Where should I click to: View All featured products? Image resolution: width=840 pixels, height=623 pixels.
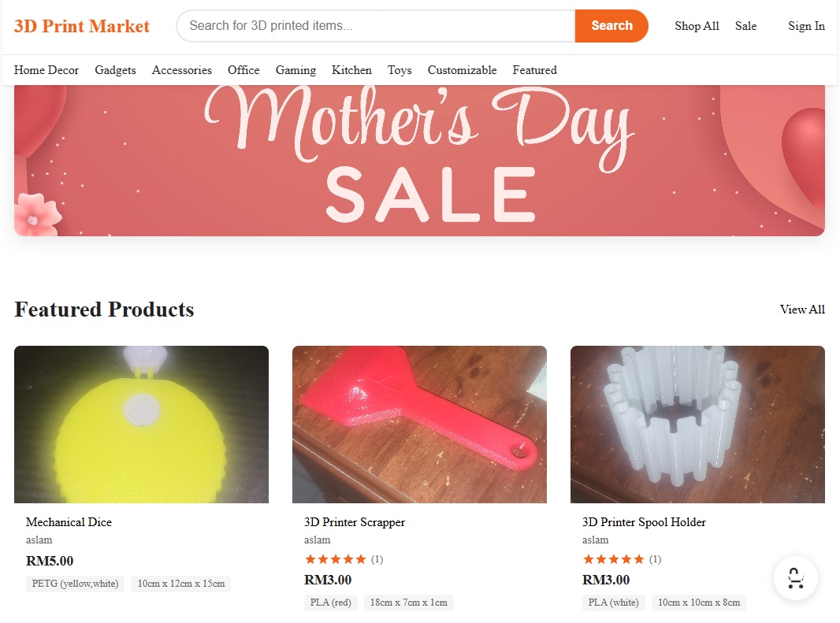tap(802, 310)
